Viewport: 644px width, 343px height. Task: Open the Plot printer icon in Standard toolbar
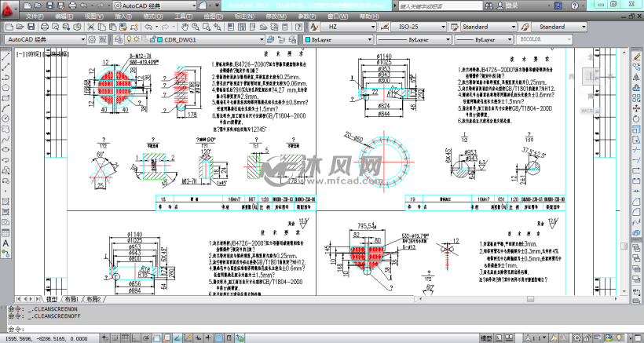(44, 27)
